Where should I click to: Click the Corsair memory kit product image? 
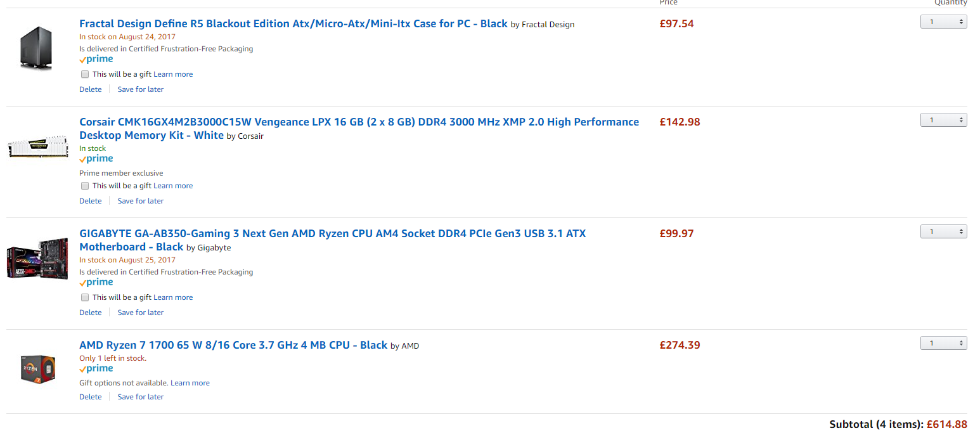(x=38, y=147)
